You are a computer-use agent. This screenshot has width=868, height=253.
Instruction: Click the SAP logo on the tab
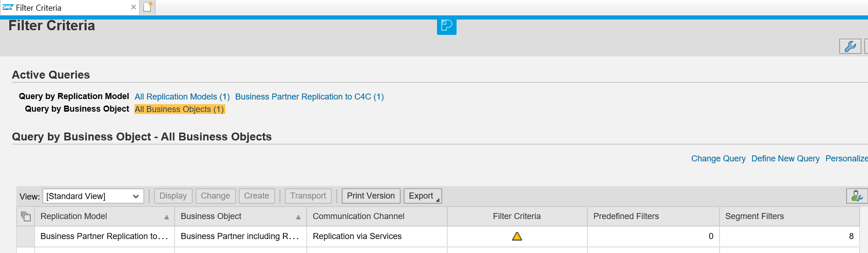tap(8, 7)
